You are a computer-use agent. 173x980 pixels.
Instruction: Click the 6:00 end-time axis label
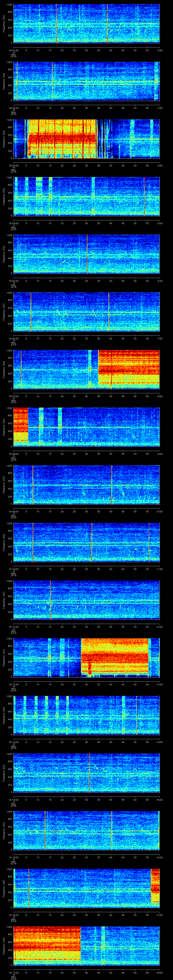pyautogui.click(x=160, y=280)
